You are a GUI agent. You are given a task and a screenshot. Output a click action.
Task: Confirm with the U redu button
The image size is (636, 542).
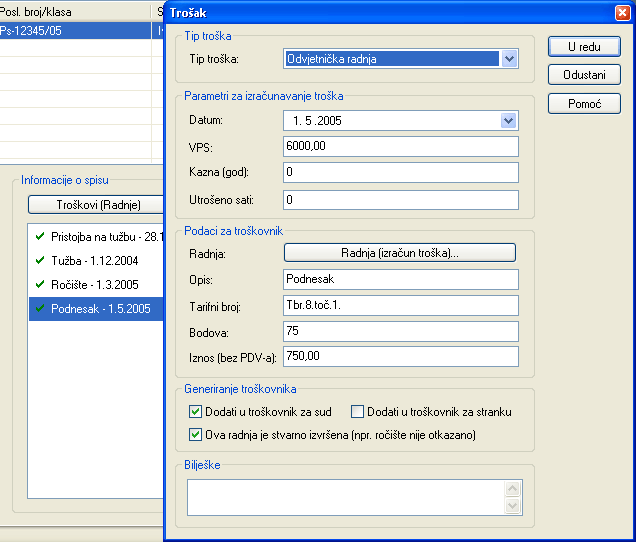tap(584, 47)
